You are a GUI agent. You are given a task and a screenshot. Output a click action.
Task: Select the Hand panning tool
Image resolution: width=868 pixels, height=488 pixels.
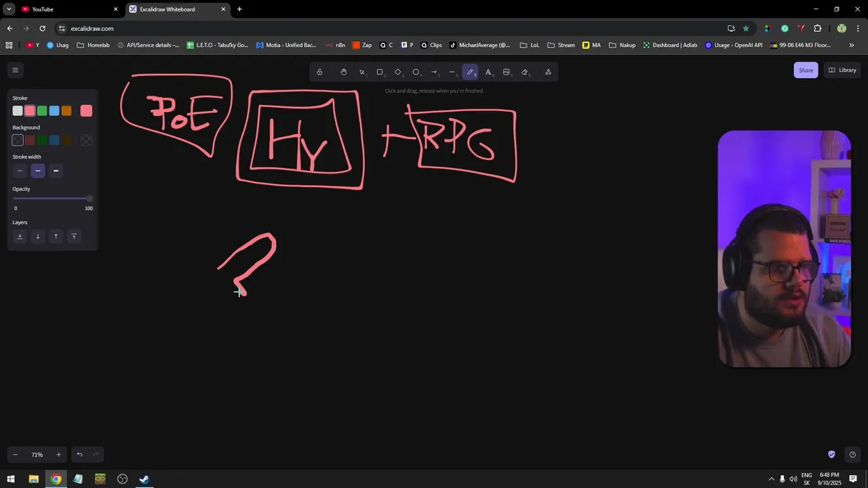(344, 72)
